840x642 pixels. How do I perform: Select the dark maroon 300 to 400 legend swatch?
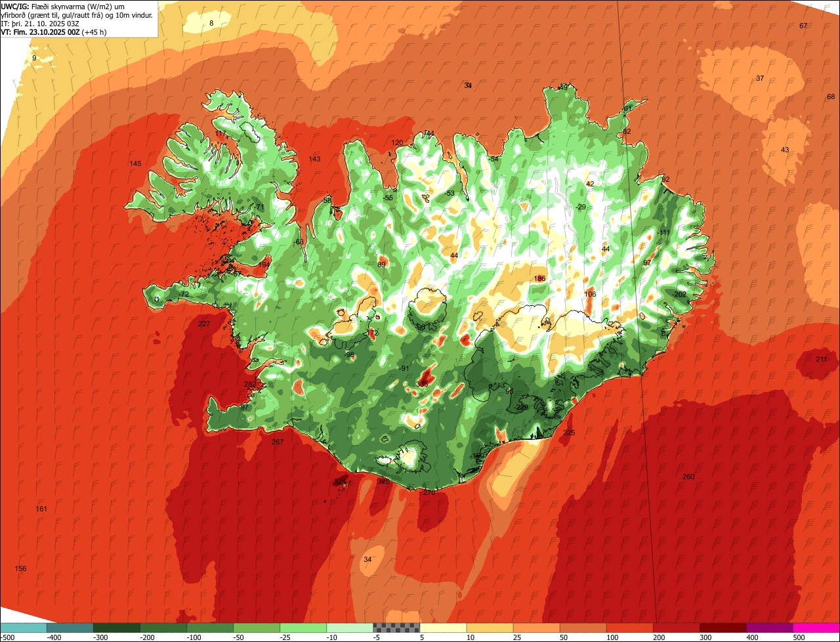[x=722, y=628]
